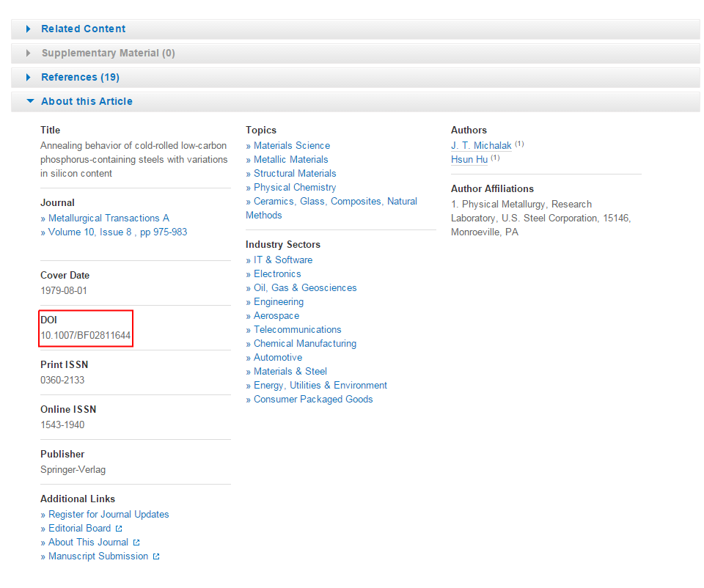The image size is (704, 588).
Task: Open Consumer Packaged Goods sector link
Action: point(313,399)
